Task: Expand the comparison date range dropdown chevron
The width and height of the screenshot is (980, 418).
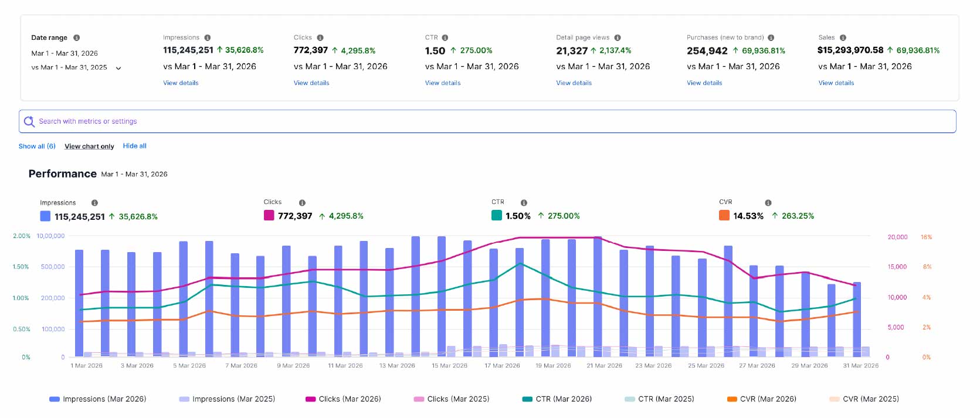Action: pos(118,68)
